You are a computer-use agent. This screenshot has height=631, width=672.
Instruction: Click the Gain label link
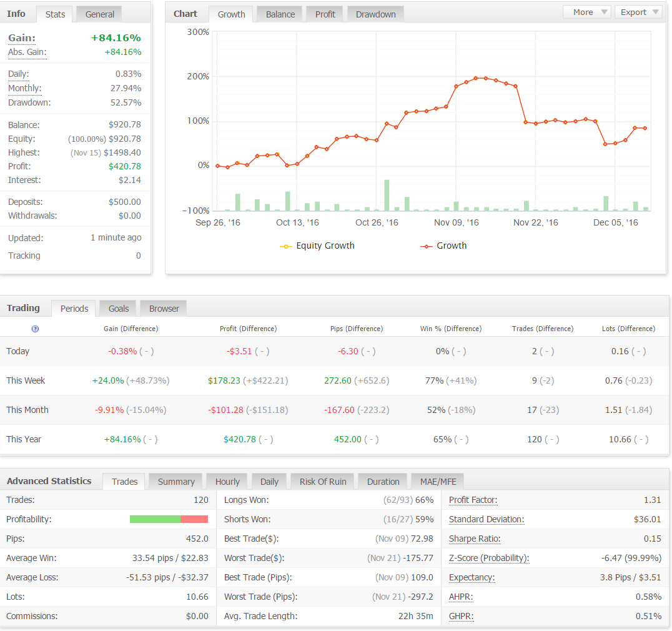pos(21,38)
